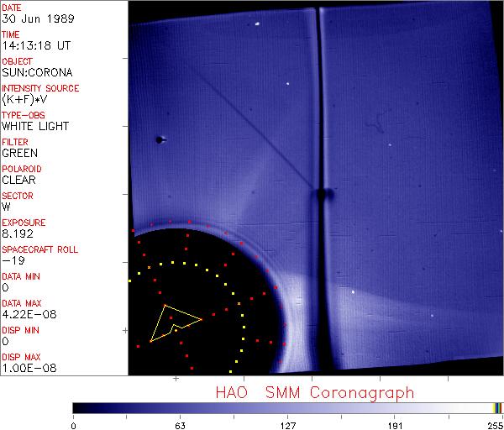Viewport: 504px width, 430px height.
Task: Click the DISP MIN label
Action: tap(20, 330)
